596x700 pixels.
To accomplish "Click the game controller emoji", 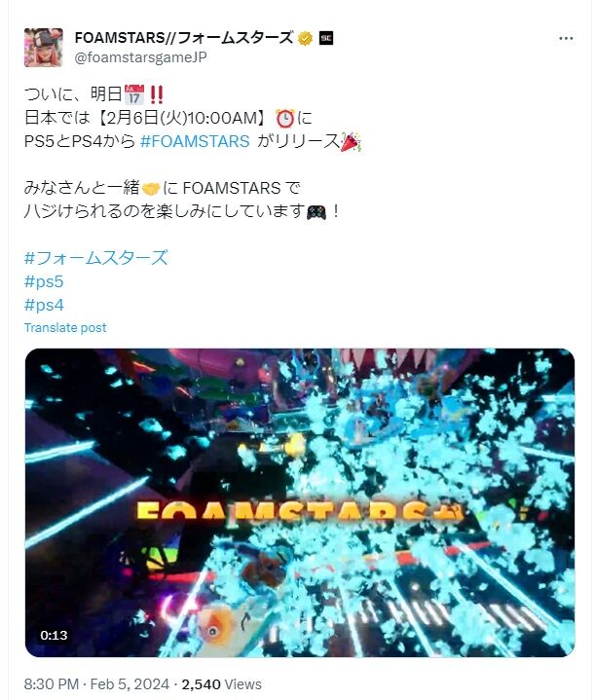I will (317, 212).
